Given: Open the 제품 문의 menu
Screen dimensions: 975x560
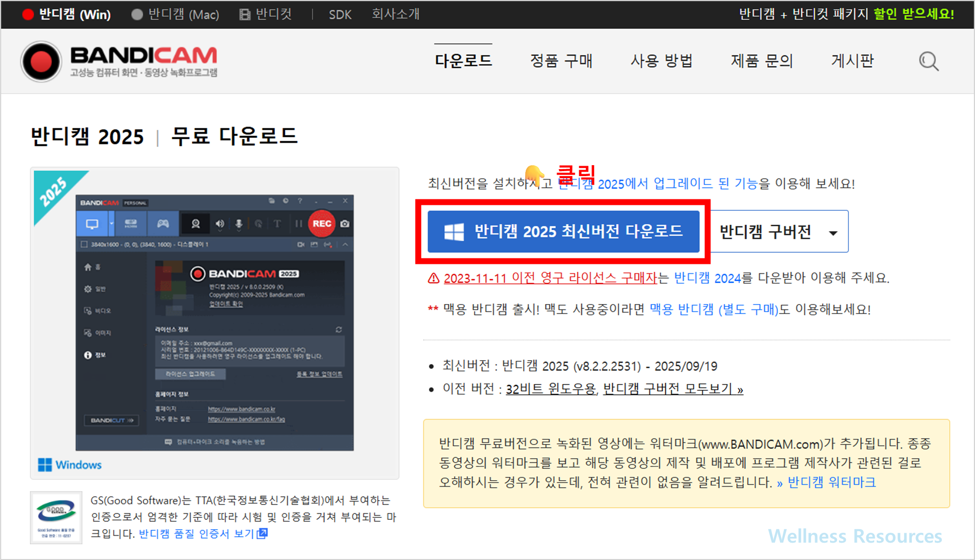Looking at the screenshot, I should point(762,61).
